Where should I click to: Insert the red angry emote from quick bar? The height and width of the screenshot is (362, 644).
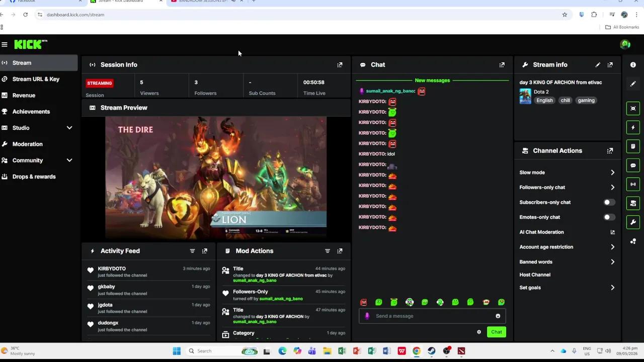pyautogui.click(x=364, y=302)
